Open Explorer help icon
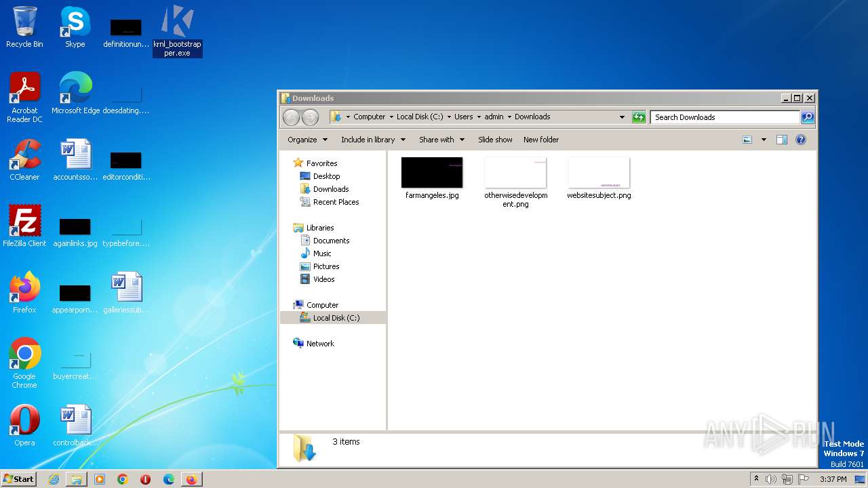Image resolution: width=868 pixels, height=488 pixels. pyautogui.click(x=801, y=140)
